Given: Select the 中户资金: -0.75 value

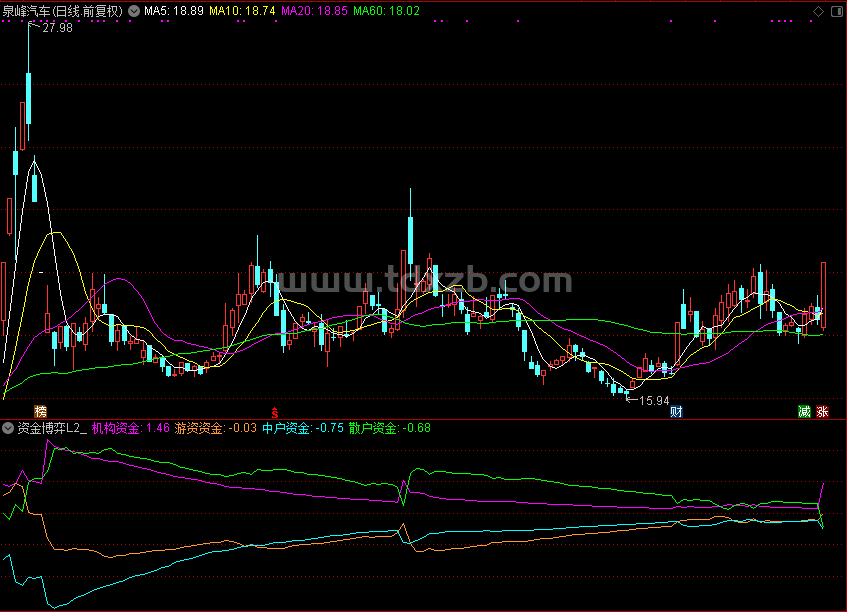Looking at the screenshot, I should [x=303, y=428].
